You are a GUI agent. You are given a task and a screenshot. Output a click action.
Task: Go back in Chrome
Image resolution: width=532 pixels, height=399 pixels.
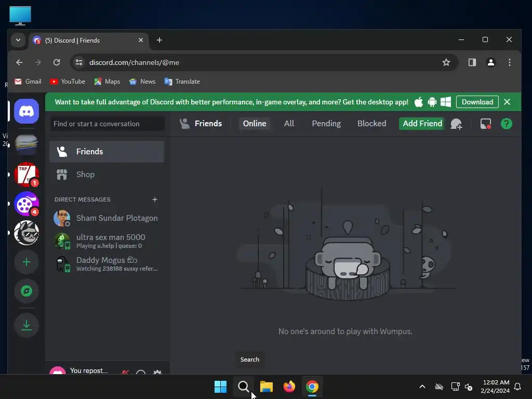point(19,62)
